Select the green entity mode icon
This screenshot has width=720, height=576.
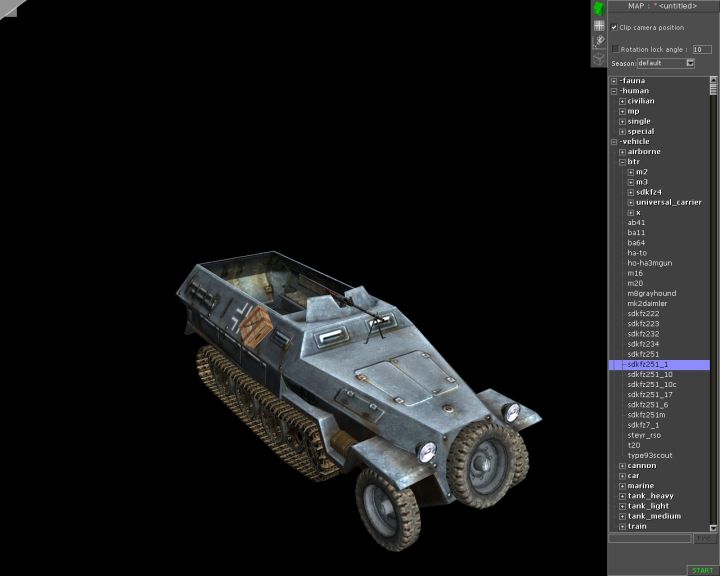(599, 9)
